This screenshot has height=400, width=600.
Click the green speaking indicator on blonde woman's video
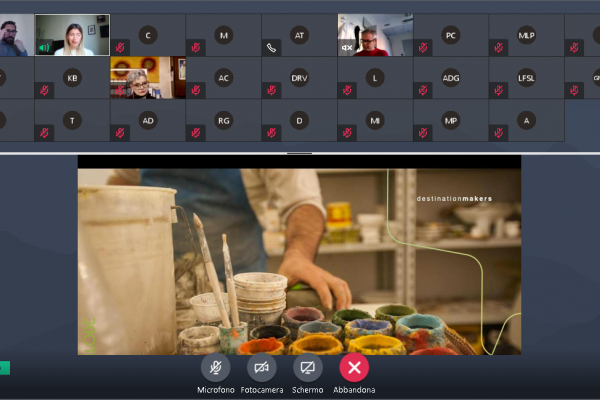pyautogui.click(x=44, y=47)
